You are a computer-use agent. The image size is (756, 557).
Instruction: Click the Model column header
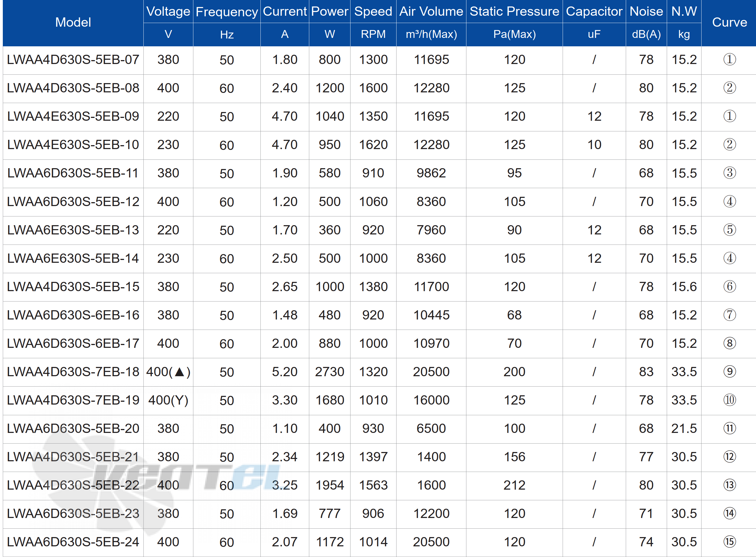[x=73, y=22]
